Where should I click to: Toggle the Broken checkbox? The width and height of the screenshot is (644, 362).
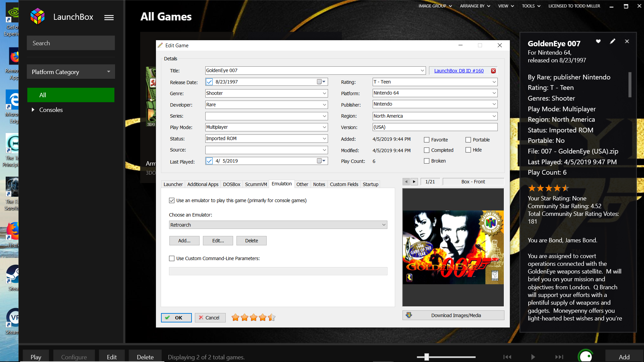click(427, 161)
